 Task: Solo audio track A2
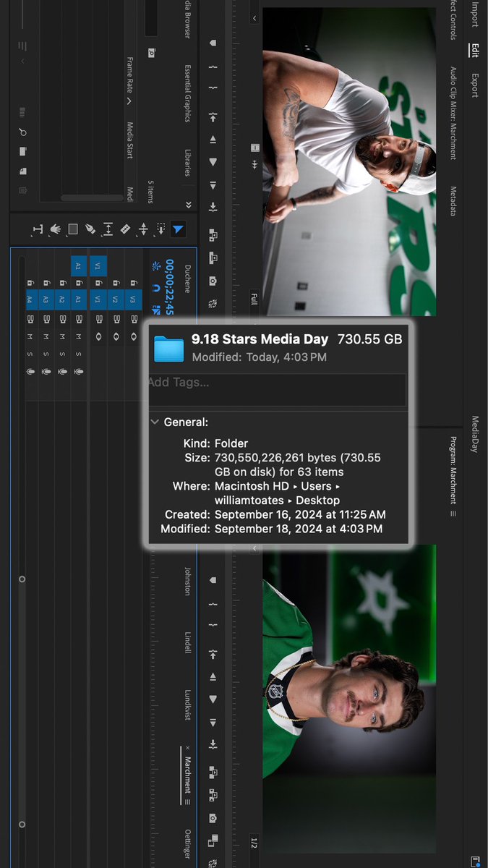62,354
